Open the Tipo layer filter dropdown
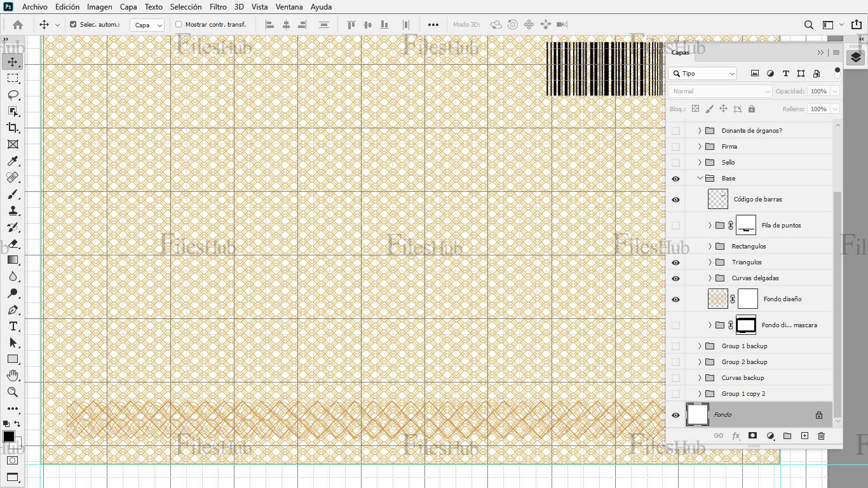 pyautogui.click(x=703, y=74)
